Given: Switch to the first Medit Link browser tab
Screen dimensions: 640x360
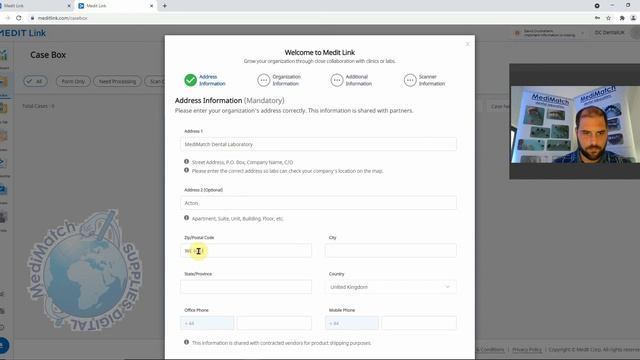Looking at the screenshot, I should pos(35,6).
